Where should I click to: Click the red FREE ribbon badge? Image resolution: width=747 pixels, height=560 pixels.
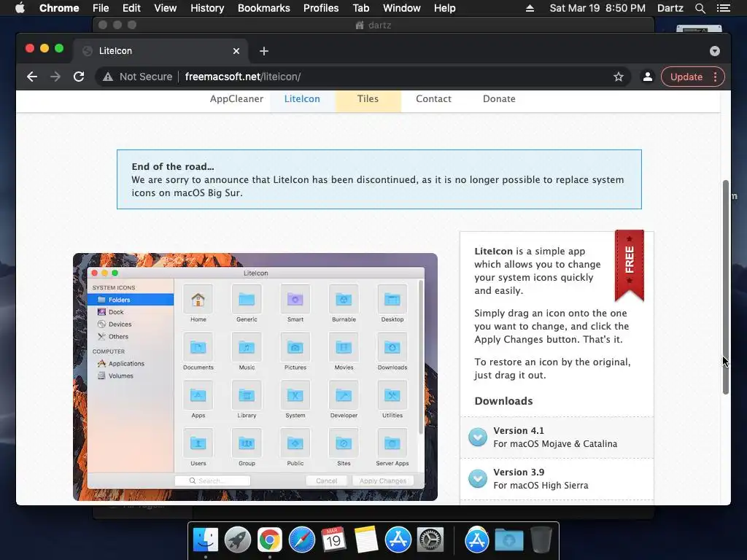(630, 265)
